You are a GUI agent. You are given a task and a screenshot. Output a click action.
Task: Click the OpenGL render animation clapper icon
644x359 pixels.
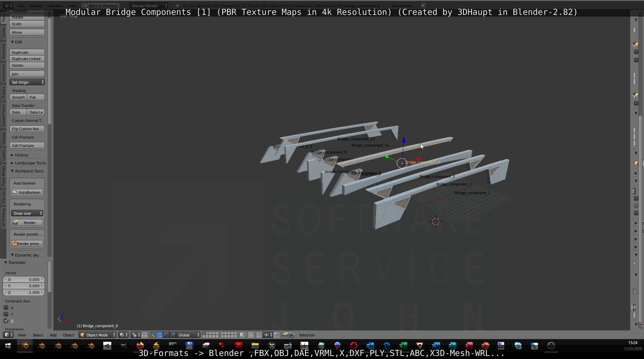point(292,335)
